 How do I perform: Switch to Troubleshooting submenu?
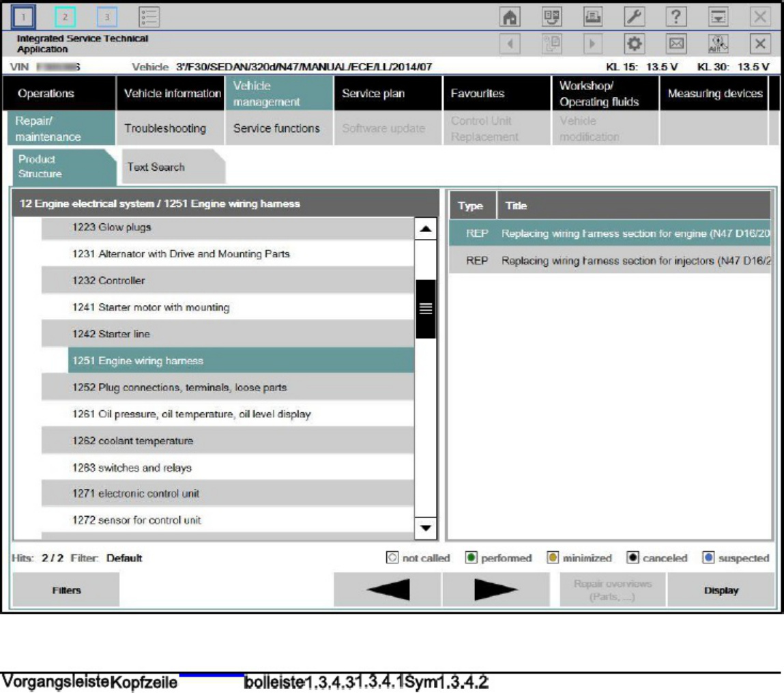[x=170, y=128]
